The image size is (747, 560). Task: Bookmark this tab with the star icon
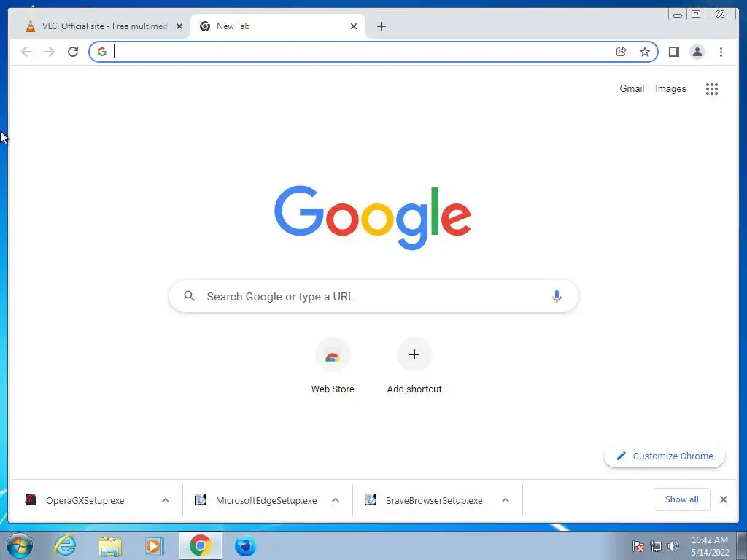coord(645,52)
